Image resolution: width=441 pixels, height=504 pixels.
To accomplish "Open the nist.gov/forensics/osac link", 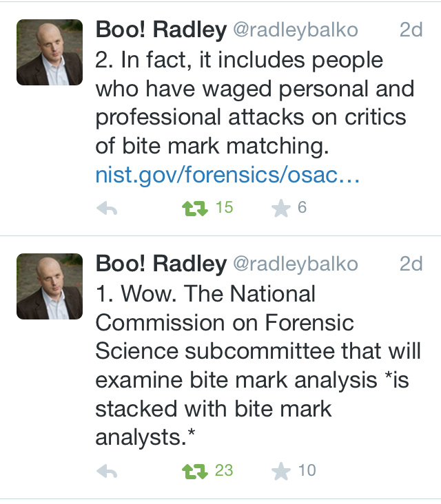I will 227,176.
